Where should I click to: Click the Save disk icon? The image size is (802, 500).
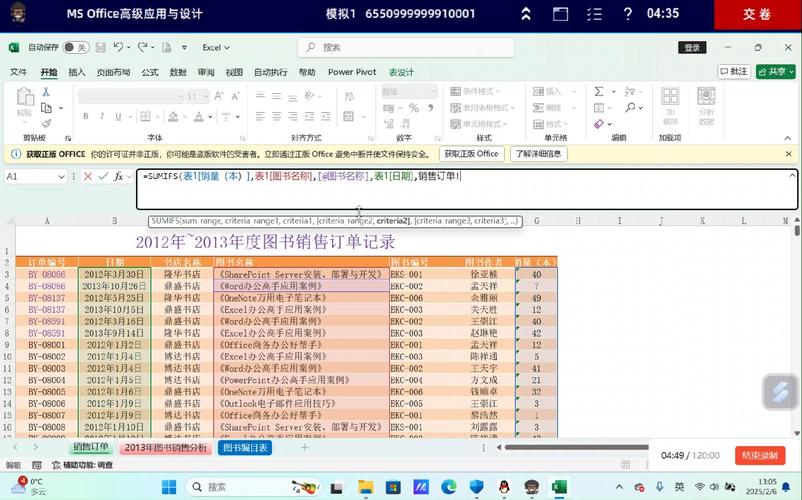[101, 48]
